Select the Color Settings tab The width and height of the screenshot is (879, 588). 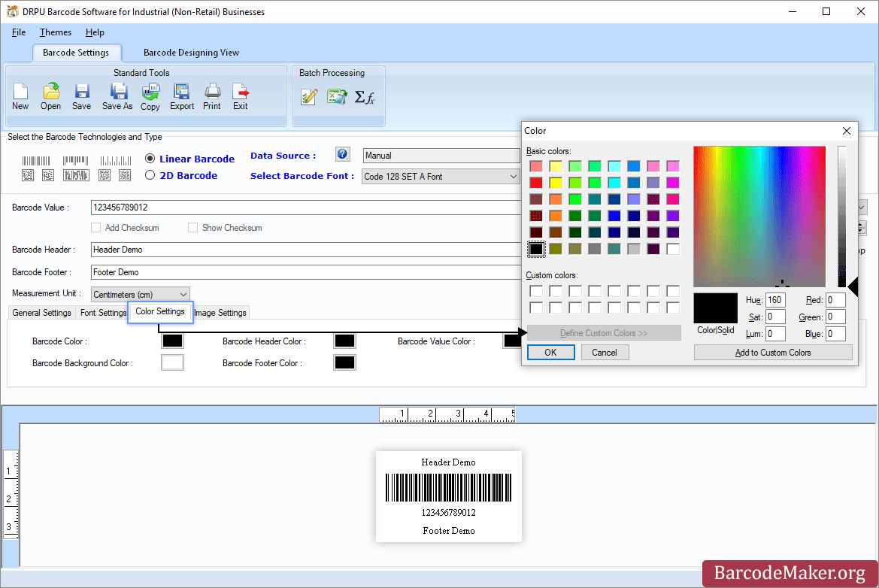[x=160, y=311]
